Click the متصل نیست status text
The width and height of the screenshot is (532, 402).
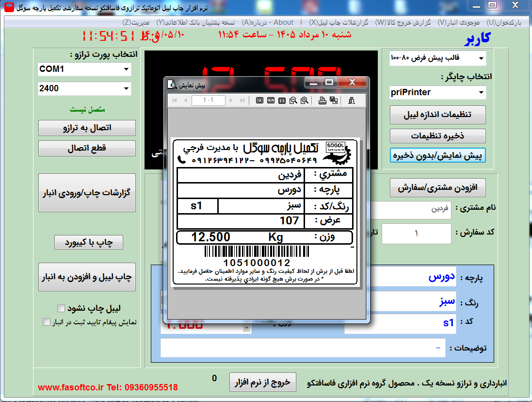click(87, 109)
